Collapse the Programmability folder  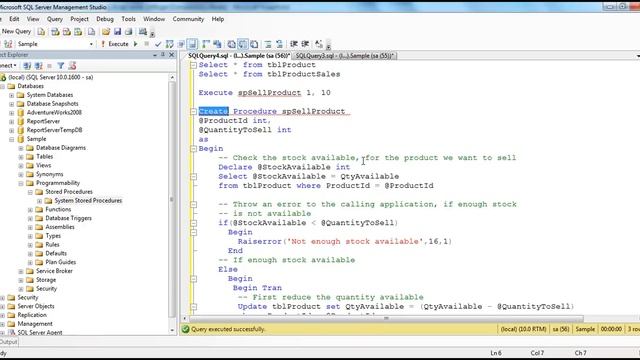(21, 183)
